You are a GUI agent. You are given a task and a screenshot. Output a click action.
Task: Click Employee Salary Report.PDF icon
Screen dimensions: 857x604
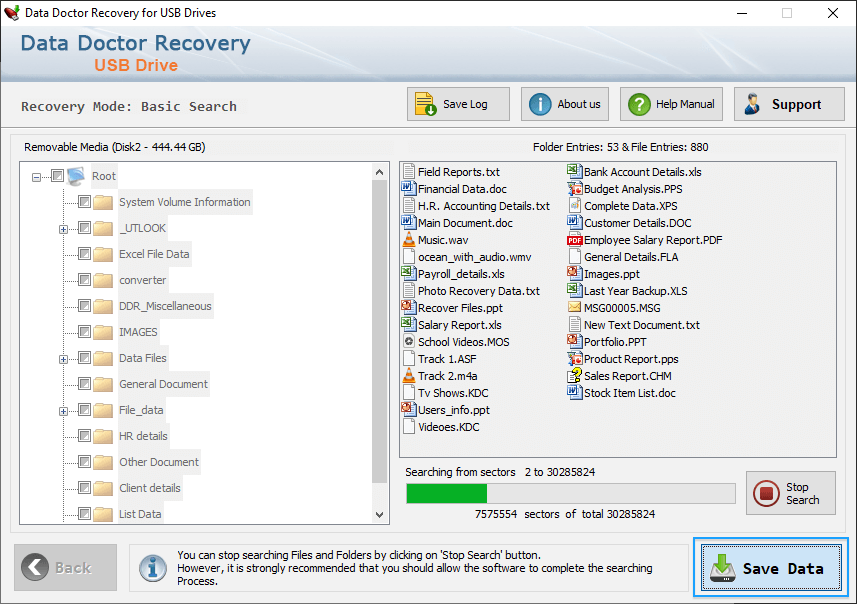coord(574,239)
